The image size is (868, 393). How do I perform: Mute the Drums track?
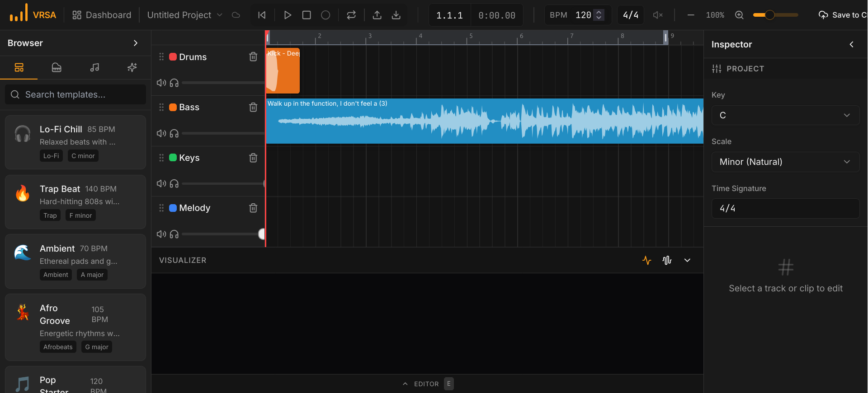[x=161, y=83]
